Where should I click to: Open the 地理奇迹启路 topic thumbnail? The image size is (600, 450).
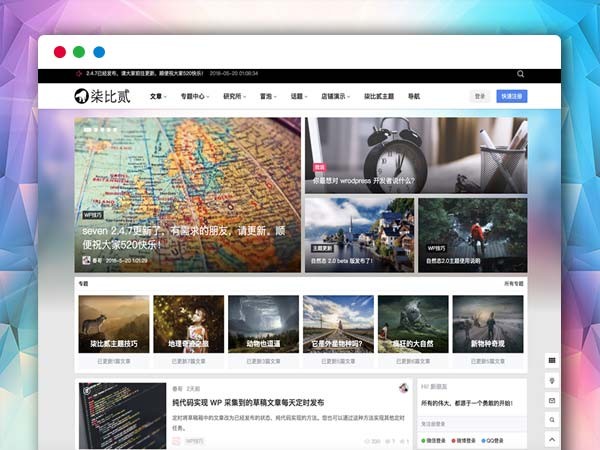pos(189,324)
